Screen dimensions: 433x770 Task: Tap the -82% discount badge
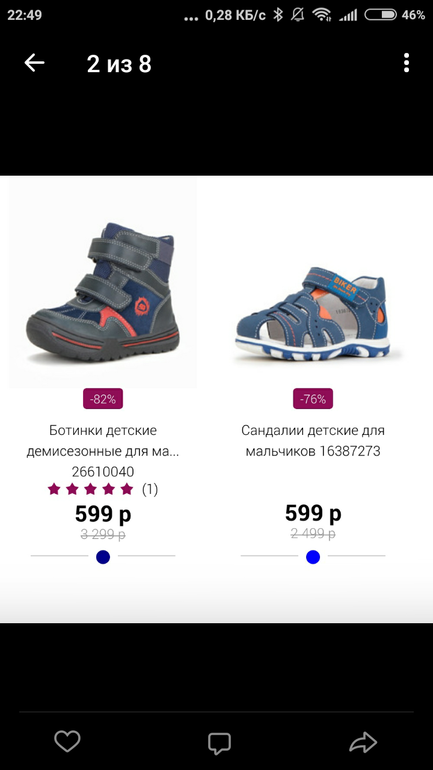(x=103, y=399)
